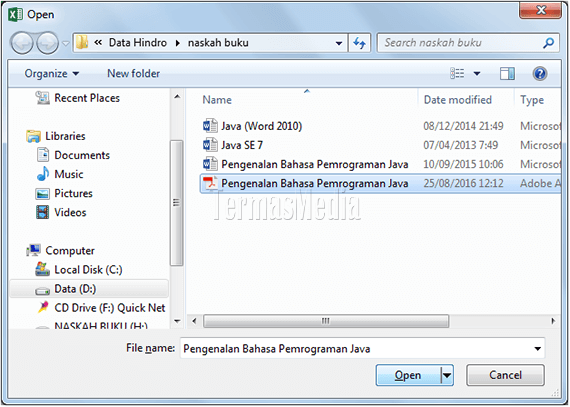
Task: Click the Cancel button
Action: pos(505,375)
